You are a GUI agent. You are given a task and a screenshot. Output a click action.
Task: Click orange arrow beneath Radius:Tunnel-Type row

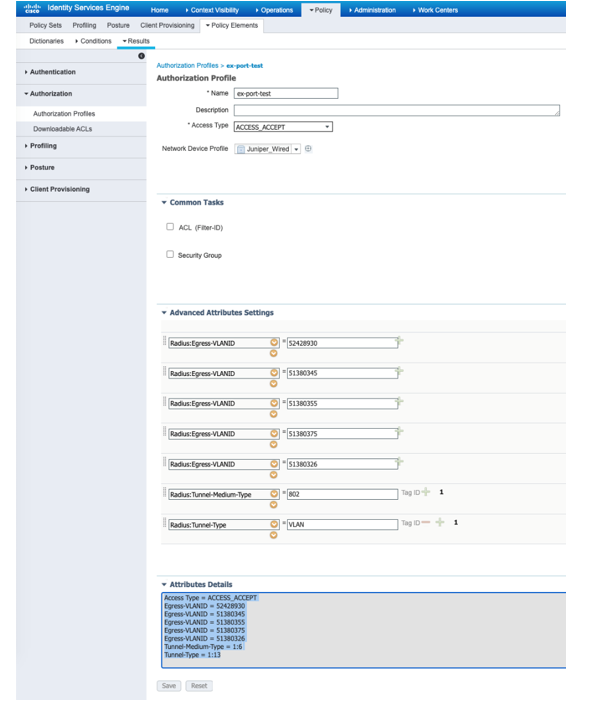coord(273,535)
